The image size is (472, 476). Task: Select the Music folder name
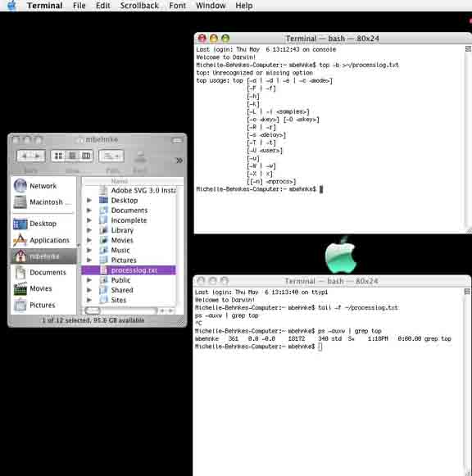click(120, 250)
